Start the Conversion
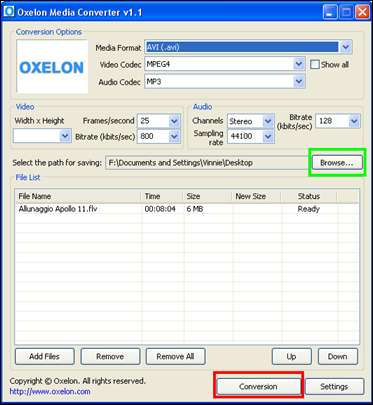 coord(258,386)
